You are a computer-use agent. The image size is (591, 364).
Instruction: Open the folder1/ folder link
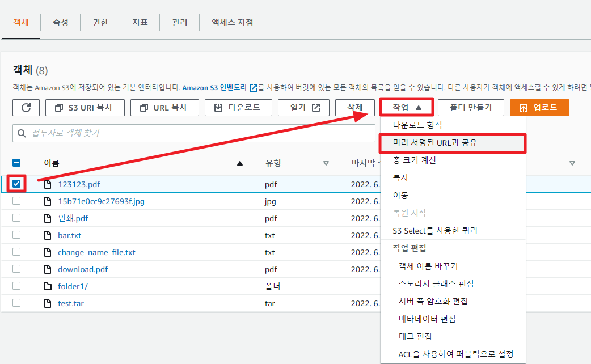click(x=73, y=286)
